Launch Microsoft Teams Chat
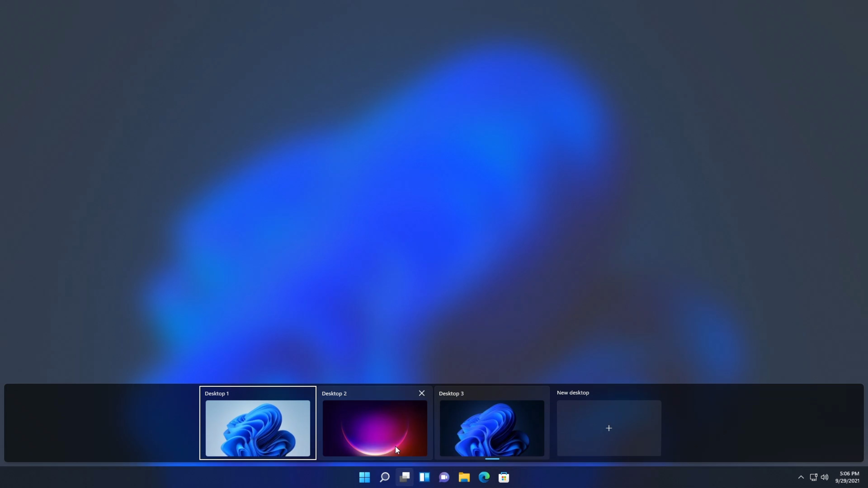The height and width of the screenshot is (488, 868). coord(444,477)
